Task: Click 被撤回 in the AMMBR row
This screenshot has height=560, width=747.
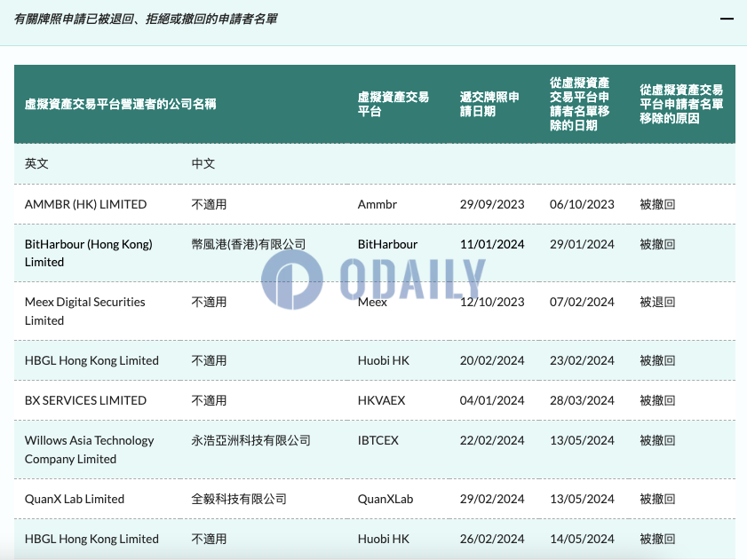Action: (x=657, y=204)
